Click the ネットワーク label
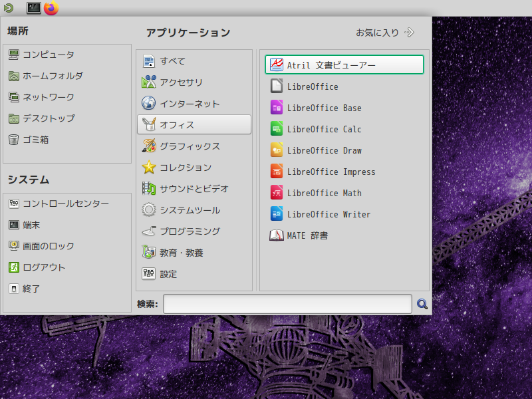532x399 pixels. point(49,97)
